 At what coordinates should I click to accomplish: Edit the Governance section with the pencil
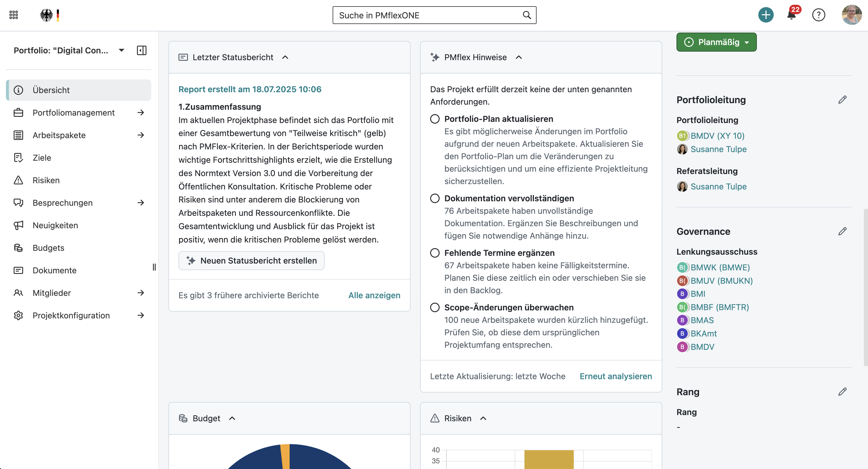click(843, 232)
